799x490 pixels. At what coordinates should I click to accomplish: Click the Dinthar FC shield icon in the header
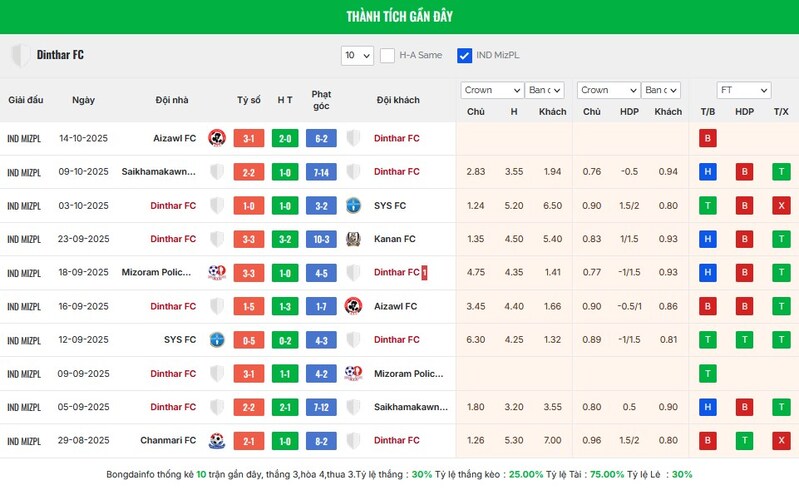19,55
